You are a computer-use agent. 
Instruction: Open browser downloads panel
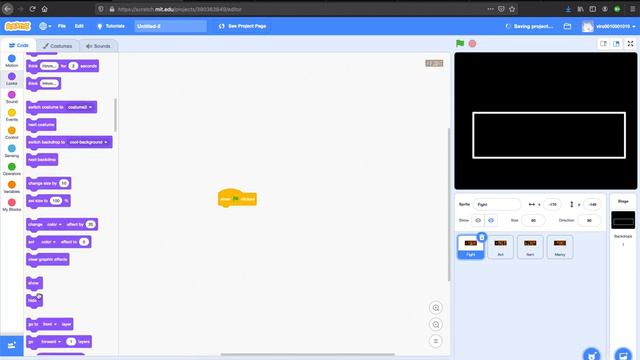click(x=568, y=9)
